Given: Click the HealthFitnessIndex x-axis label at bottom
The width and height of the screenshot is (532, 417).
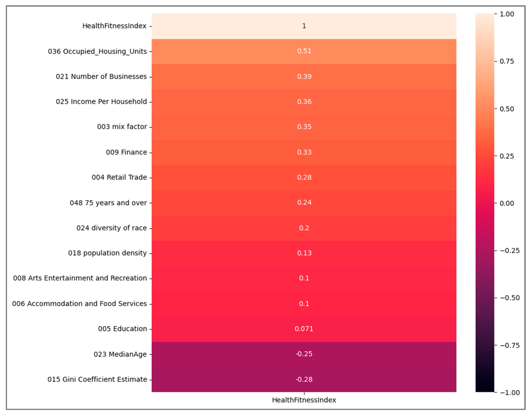Looking at the screenshot, I should 304,400.
